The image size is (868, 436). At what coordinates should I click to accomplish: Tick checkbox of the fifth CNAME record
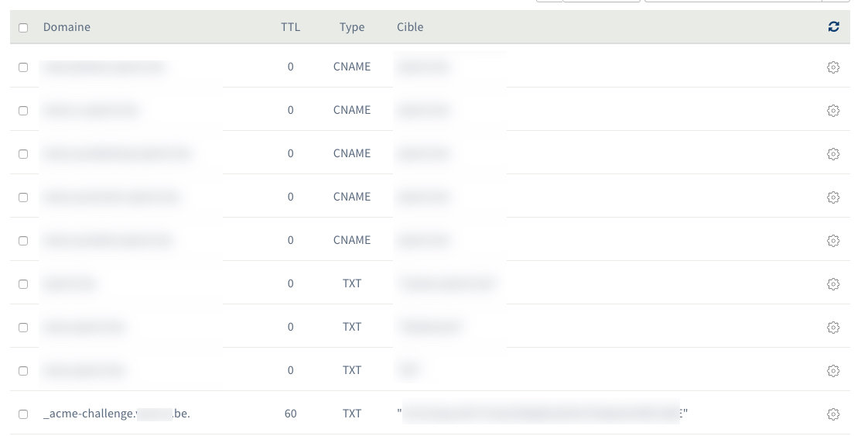pos(23,241)
